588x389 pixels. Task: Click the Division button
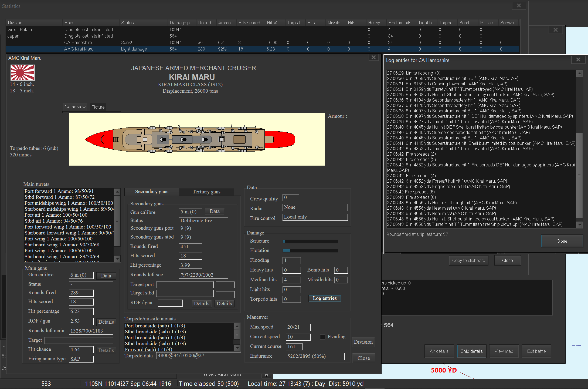[x=363, y=342]
